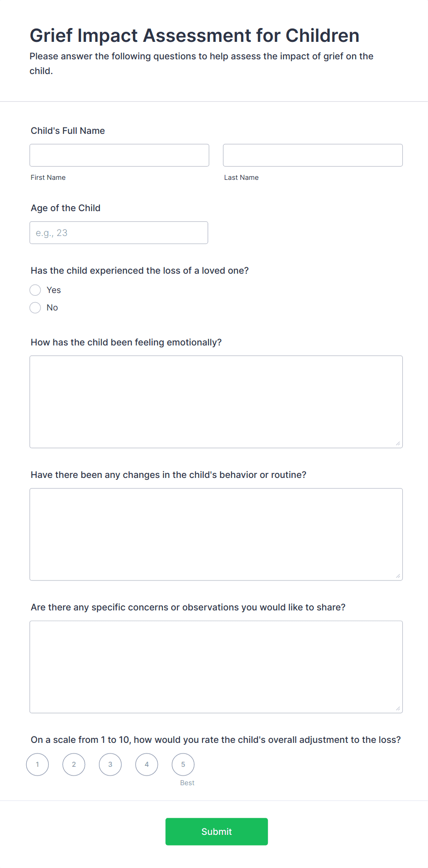The image size is (428, 868).
Task: Grab resize handle of concerns textarea
Action: pos(398,708)
